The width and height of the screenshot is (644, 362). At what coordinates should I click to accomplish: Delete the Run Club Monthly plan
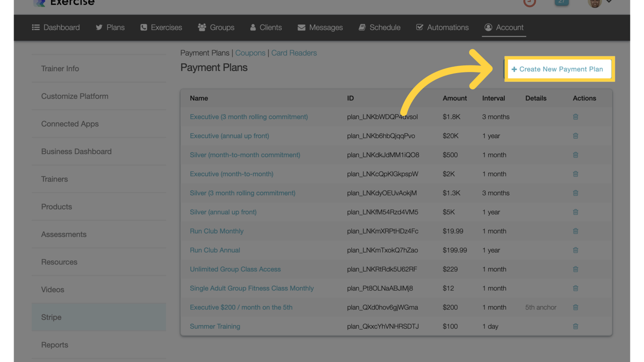click(575, 231)
